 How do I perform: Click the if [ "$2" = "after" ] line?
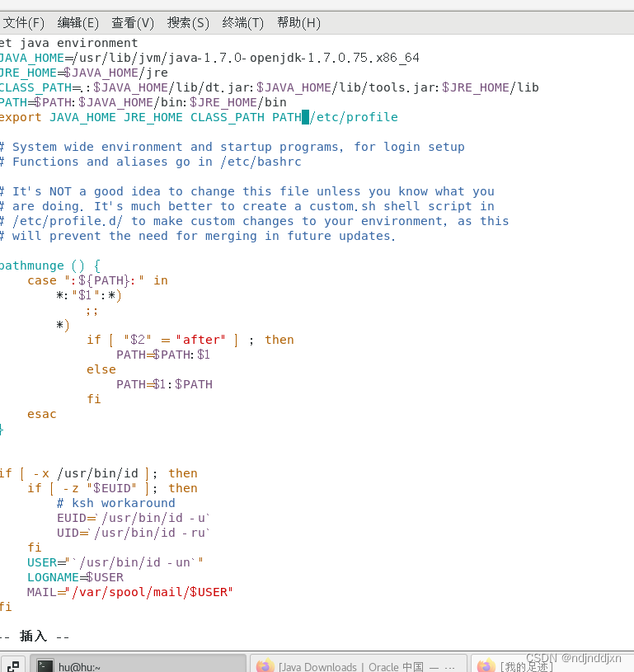click(190, 340)
